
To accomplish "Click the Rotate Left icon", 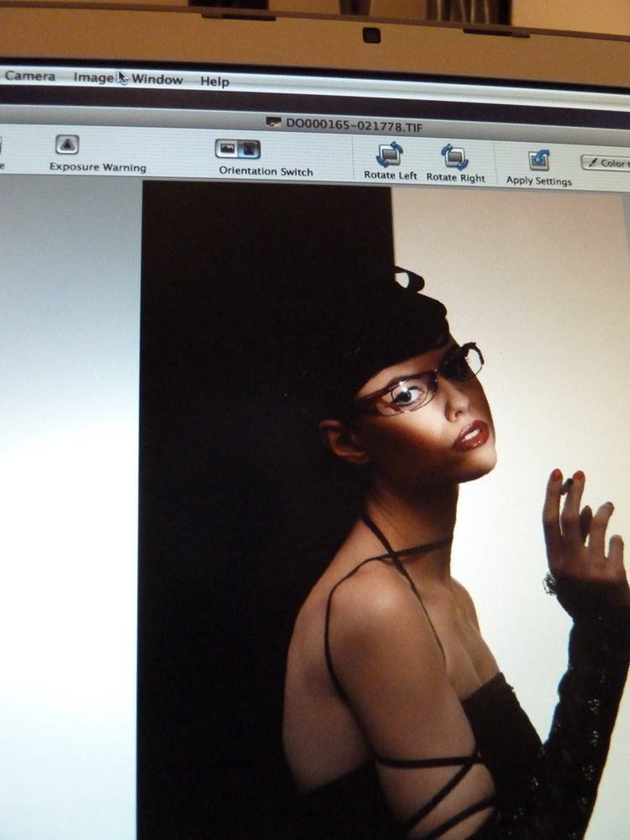I will point(390,155).
